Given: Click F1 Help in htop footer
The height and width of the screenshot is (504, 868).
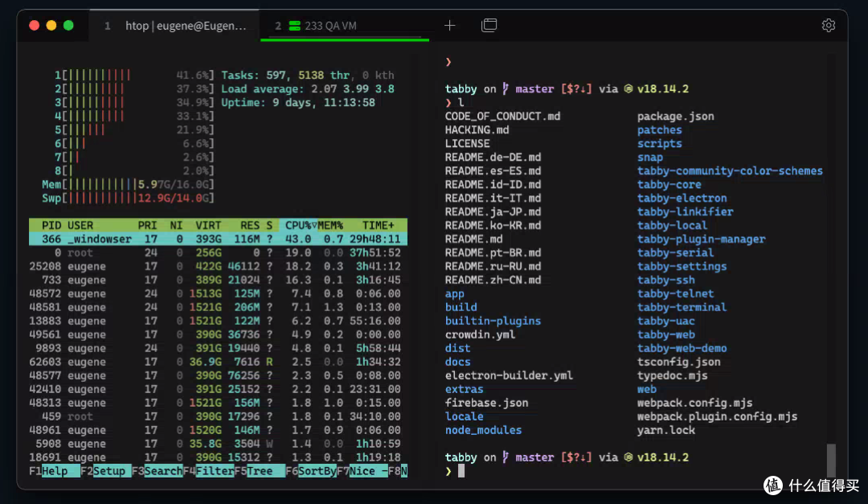Looking at the screenshot, I should pyautogui.click(x=55, y=471).
